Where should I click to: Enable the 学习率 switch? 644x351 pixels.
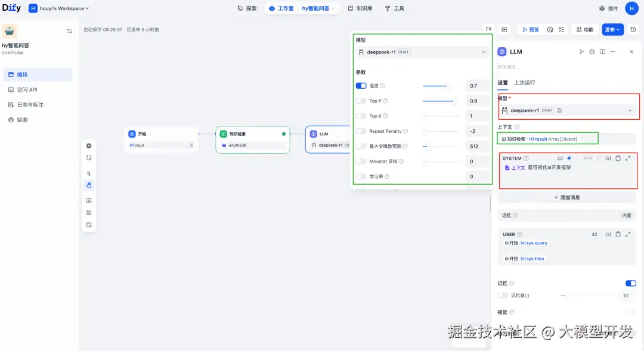click(361, 176)
